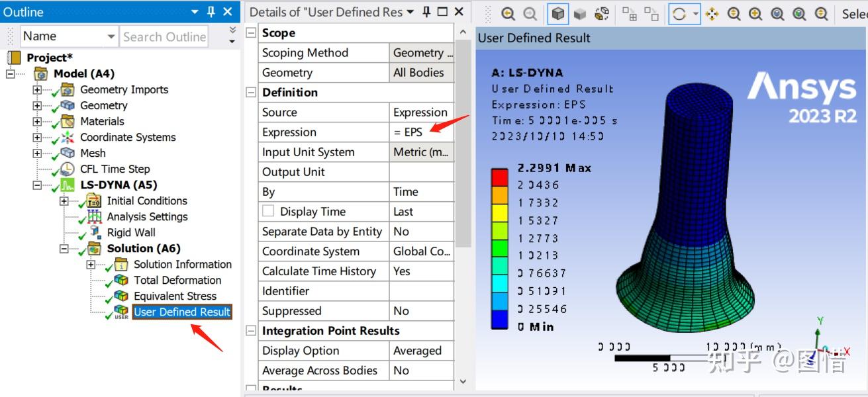Screen dimensions: 868x397
Task: Collapse the Definition section
Action: click(251, 92)
